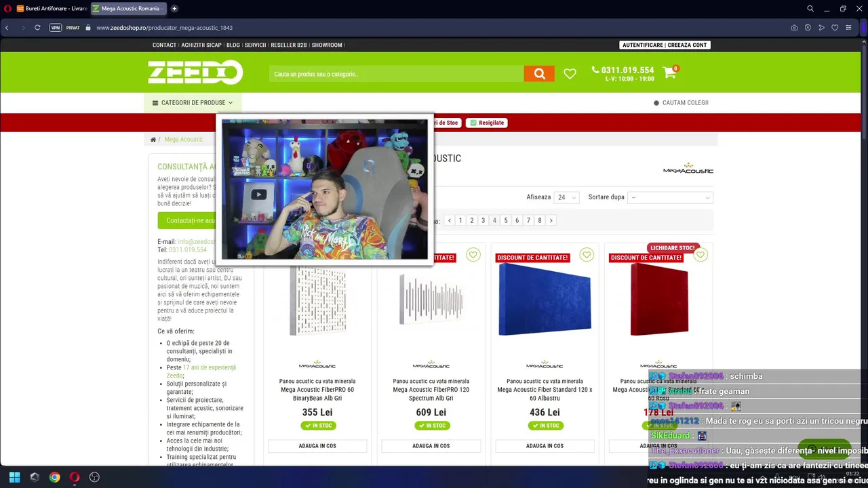This screenshot has width=868, height=488.
Task: Click the Contactați-ne green button
Action: [187, 220]
